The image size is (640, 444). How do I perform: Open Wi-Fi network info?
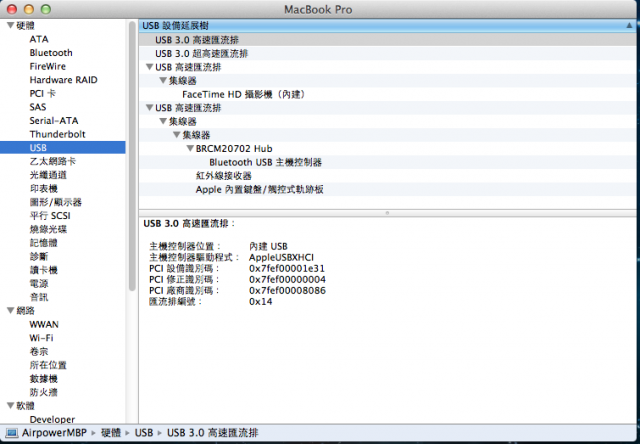pyautogui.click(x=41, y=338)
